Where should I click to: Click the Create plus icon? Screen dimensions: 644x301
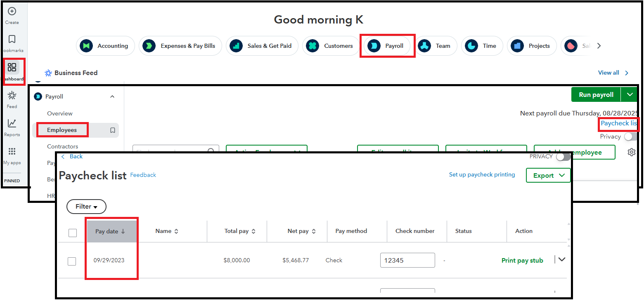[12, 12]
